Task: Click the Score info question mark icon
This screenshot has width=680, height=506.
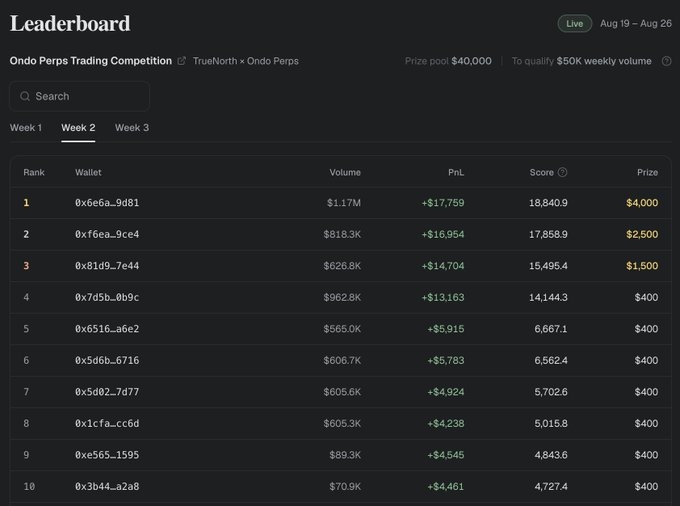Action: pos(562,172)
